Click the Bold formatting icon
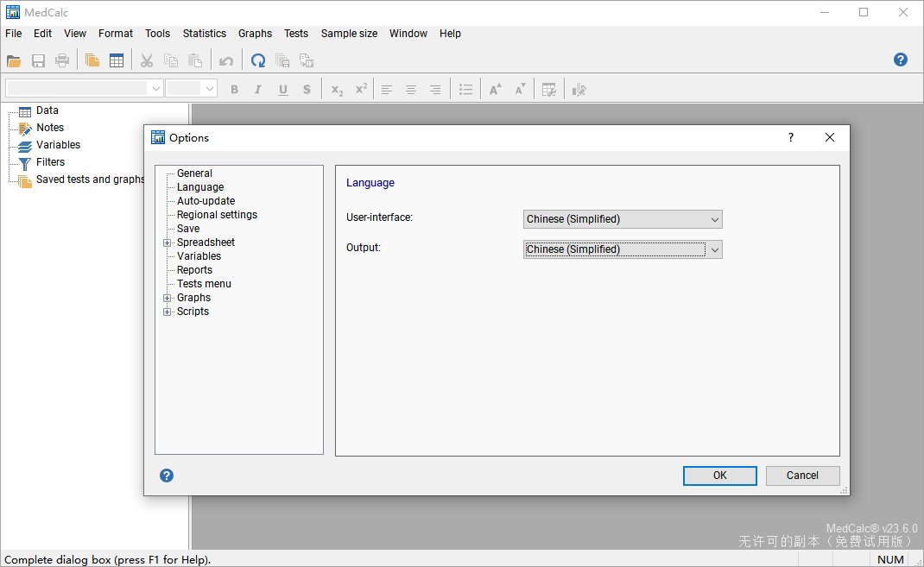924x567 pixels. click(235, 90)
